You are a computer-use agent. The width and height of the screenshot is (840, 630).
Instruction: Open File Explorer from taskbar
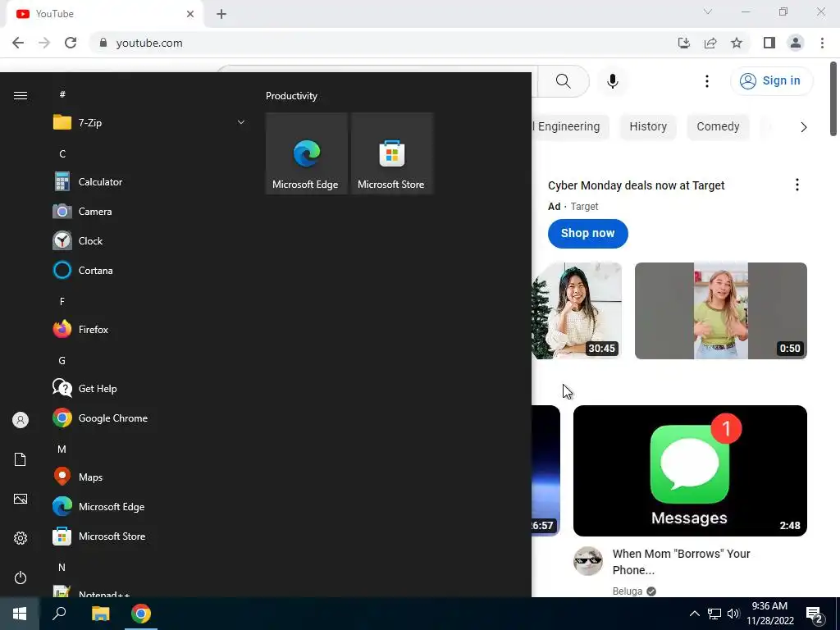[100, 614]
